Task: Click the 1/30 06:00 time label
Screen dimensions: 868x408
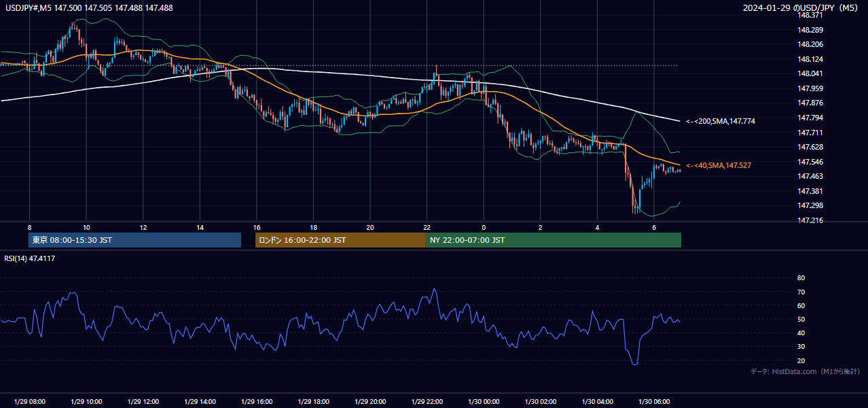Action: pyautogui.click(x=653, y=401)
